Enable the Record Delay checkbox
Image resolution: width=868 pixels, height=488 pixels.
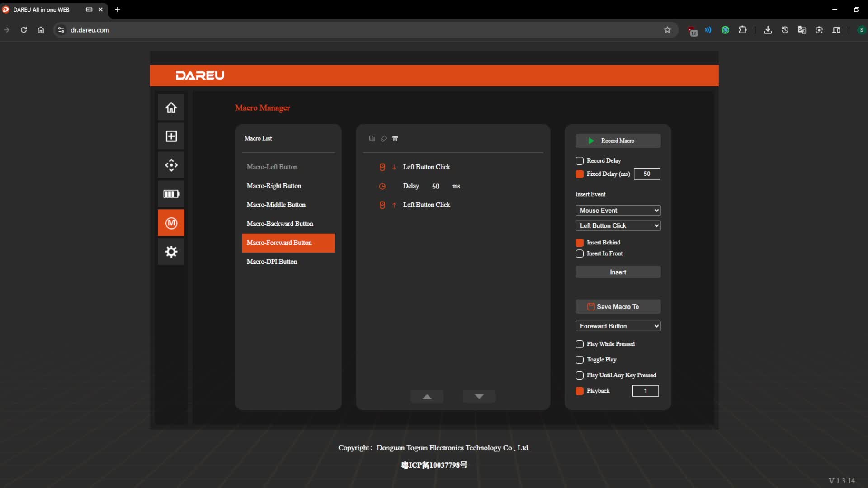(x=580, y=161)
